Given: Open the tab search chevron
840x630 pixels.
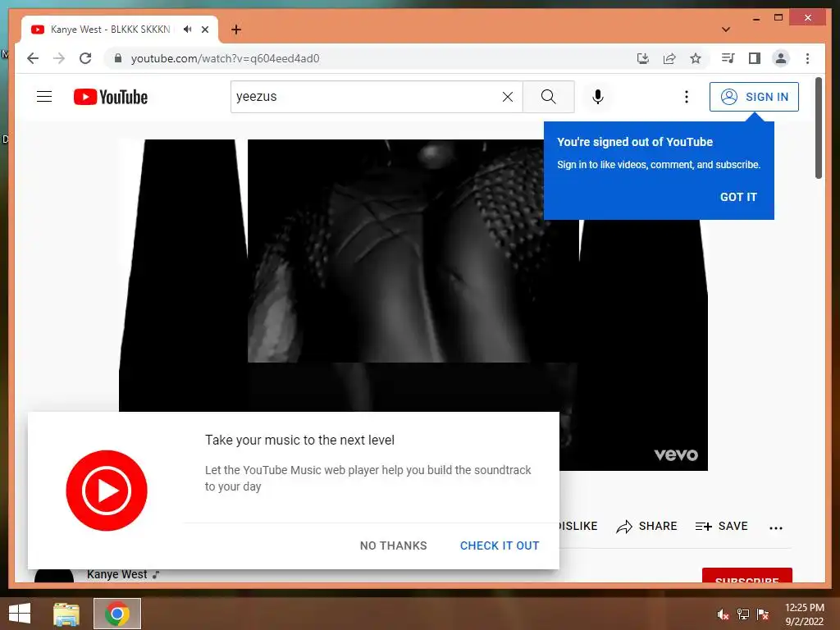Looking at the screenshot, I should (x=725, y=30).
